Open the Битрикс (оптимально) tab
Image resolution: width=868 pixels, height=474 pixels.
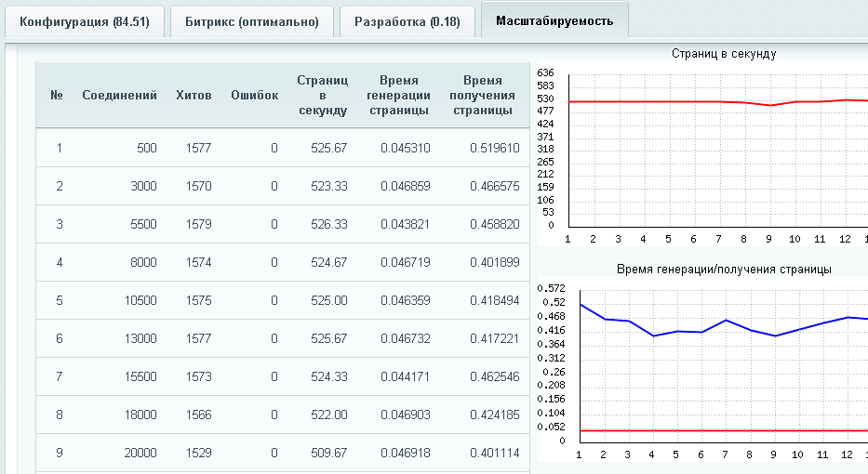point(252,21)
